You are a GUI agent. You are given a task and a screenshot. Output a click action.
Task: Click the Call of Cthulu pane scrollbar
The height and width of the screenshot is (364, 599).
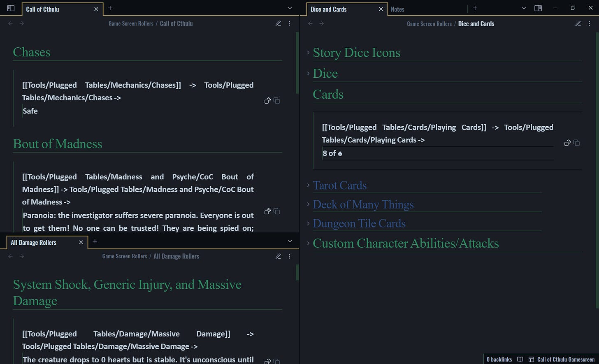click(297, 63)
